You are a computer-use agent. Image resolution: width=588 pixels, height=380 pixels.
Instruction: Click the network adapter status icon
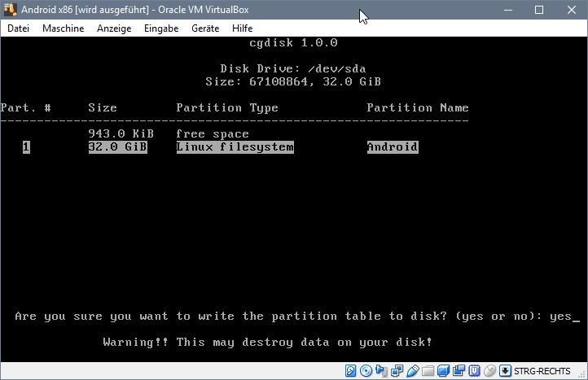pyautogui.click(x=397, y=371)
